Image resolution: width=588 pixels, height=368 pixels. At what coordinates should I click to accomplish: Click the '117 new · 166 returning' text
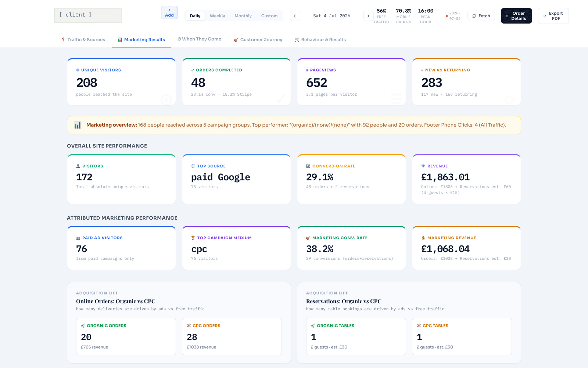pyautogui.click(x=449, y=95)
